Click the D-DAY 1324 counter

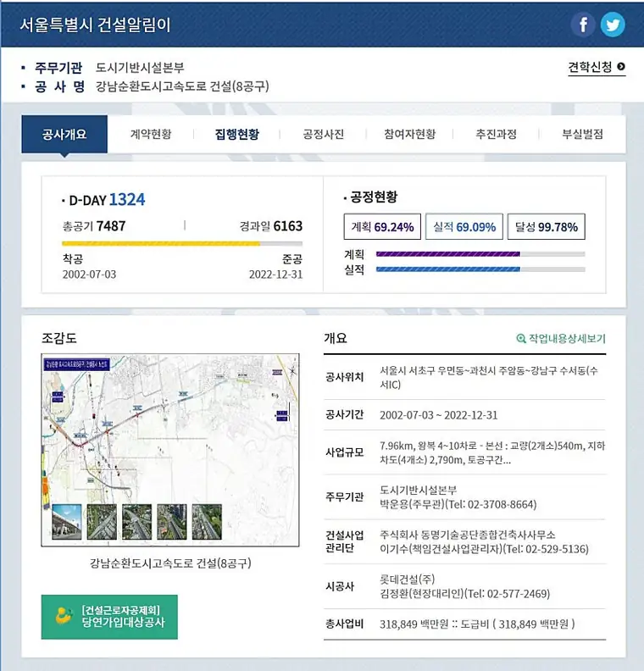tap(107, 200)
